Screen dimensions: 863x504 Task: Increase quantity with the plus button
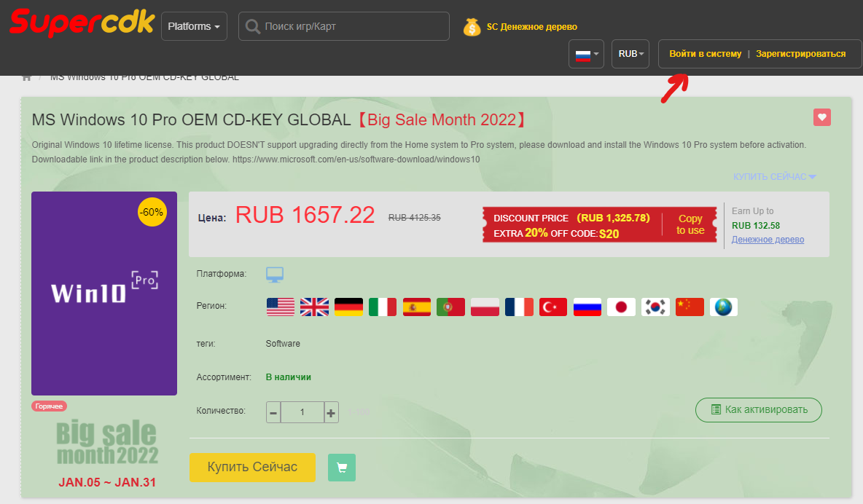coord(331,412)
